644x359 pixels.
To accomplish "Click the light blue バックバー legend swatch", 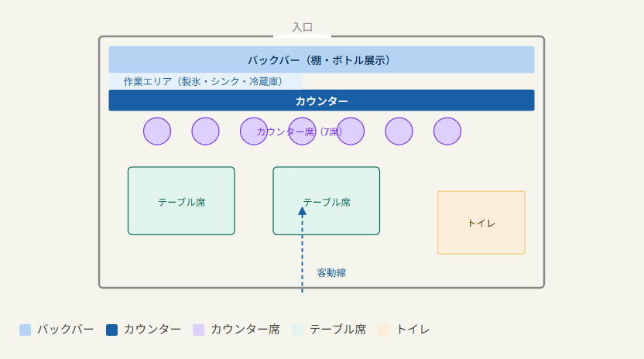I will point(25,330).
